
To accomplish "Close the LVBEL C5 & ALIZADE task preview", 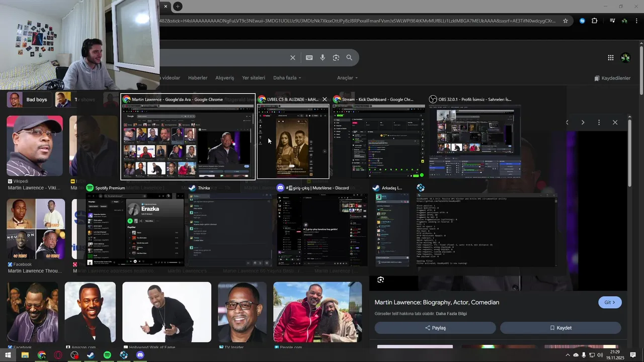I will tap(325, 100).
